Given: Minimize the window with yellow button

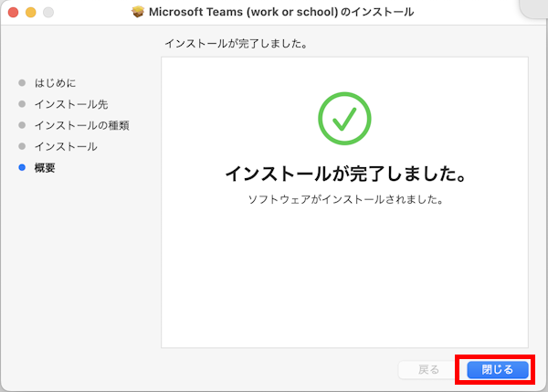Looking at the screenshot, I should [30, 13].
